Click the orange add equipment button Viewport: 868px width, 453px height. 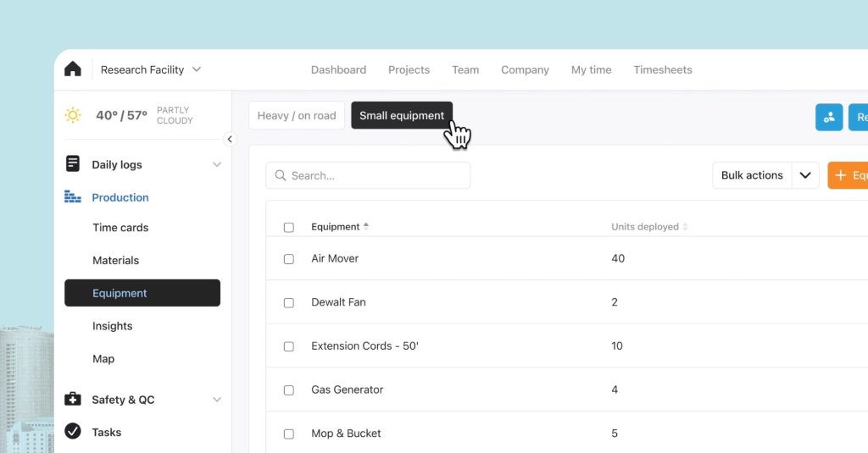click(x=848, y=175)
